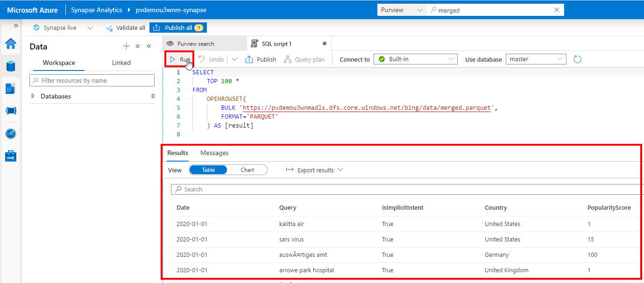Open the Export results dropdown
Screen dimensions: 644x283
tap(315, 170)
